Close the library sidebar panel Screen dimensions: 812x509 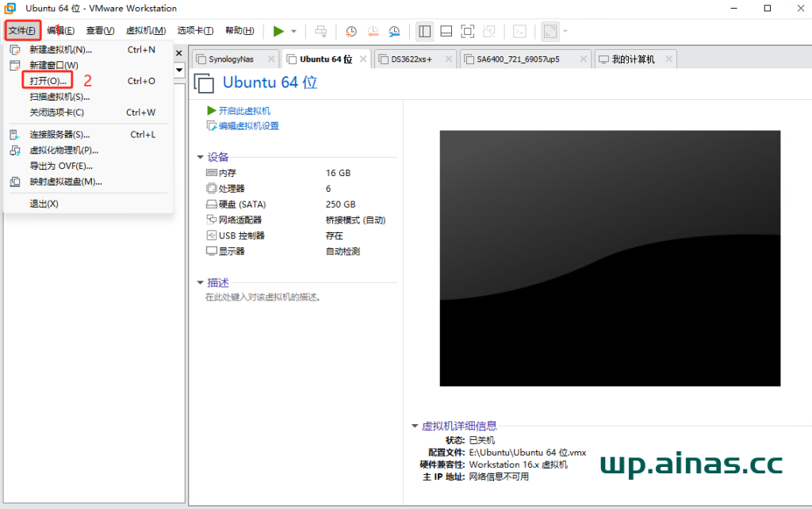pos(179,53)
